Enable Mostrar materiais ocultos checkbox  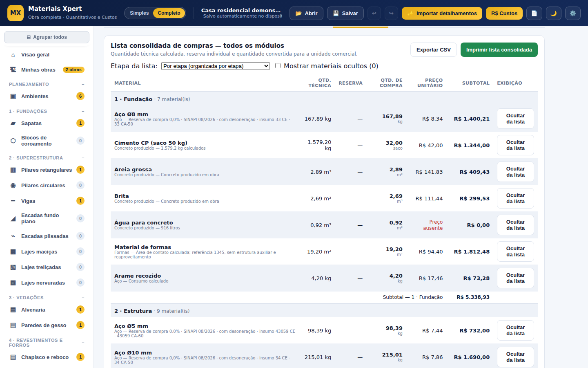coord(278,66)
